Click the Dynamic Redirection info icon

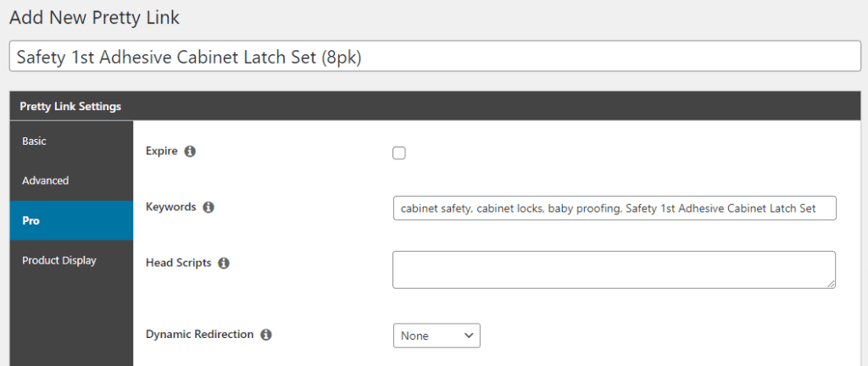pyautogui.click(x=266, y=335)
